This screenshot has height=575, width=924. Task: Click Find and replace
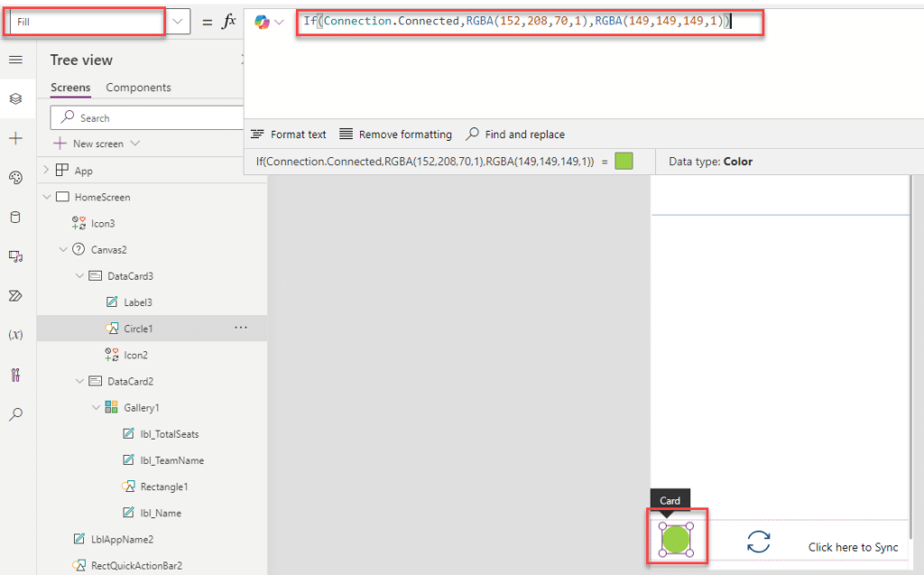click(x=515, y=134)
